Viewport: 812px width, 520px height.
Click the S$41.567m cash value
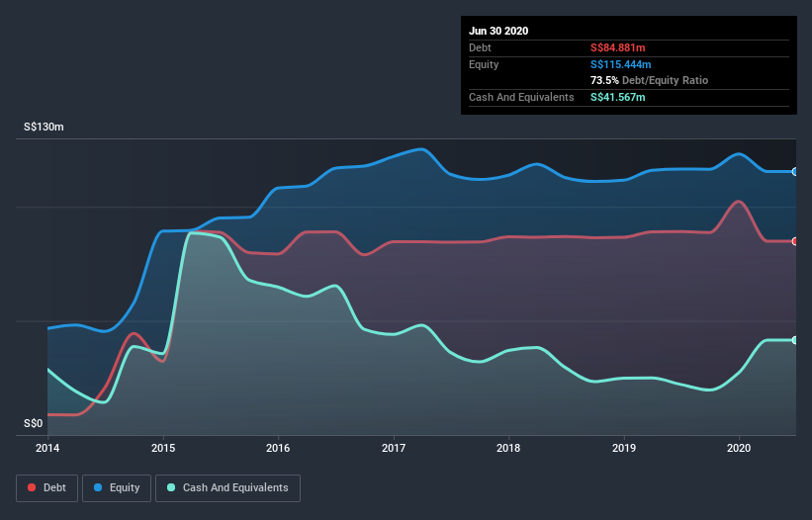click(x=618, y=97)
